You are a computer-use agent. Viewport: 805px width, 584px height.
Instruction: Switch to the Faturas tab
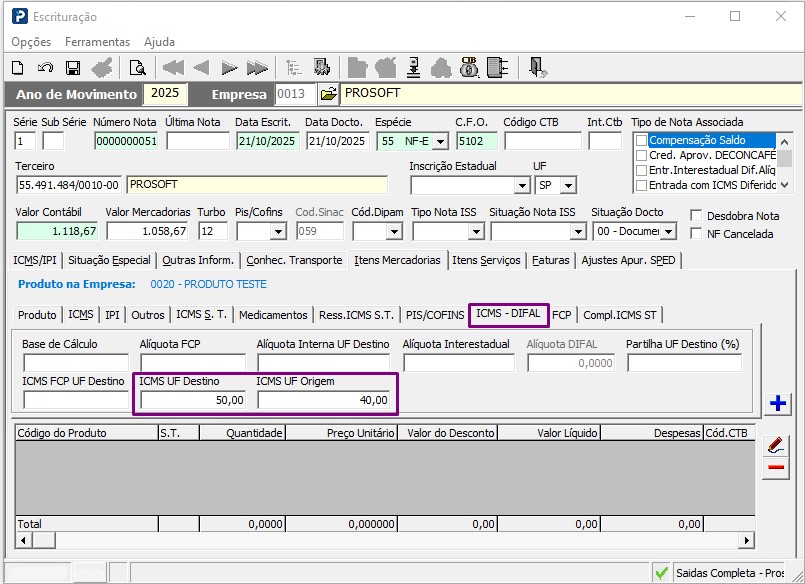pos(551,260)
